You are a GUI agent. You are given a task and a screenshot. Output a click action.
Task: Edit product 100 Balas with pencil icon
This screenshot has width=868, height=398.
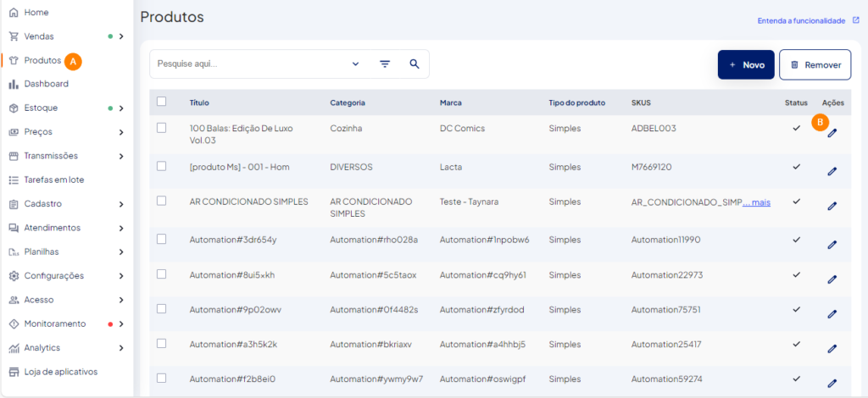coord(832,133)
